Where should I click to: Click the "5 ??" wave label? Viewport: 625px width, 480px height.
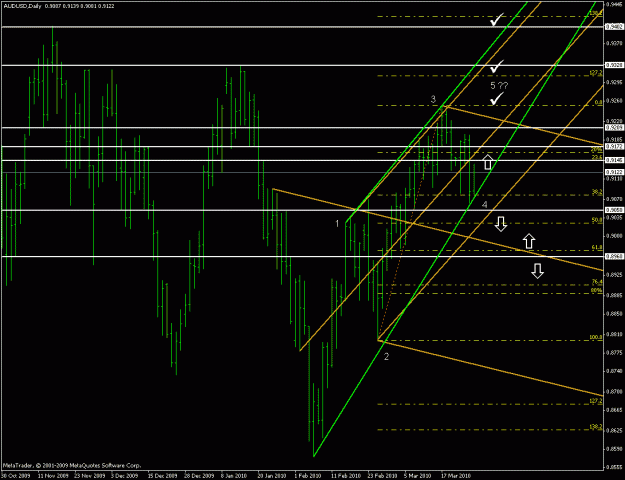(x=499, y=86)
